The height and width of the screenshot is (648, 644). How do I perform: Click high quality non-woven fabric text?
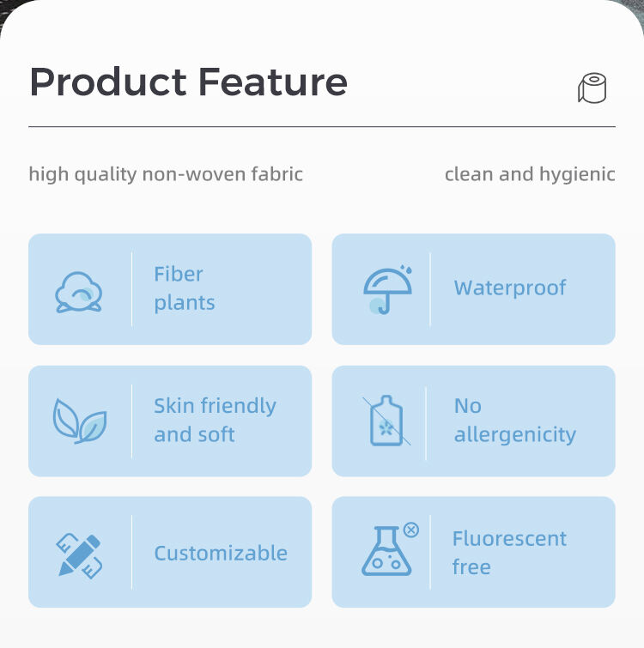coord(166,174)
